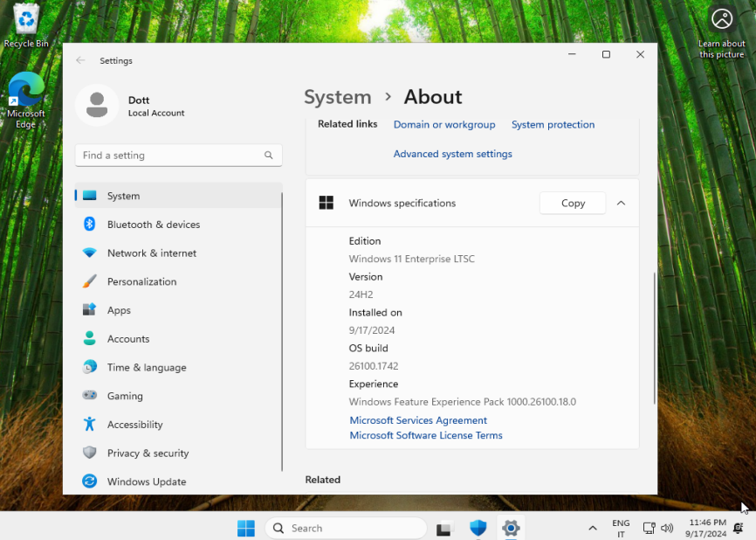756x540 pixels.
Task: Select Personalization in sidebar
Action: pos(178,281)
